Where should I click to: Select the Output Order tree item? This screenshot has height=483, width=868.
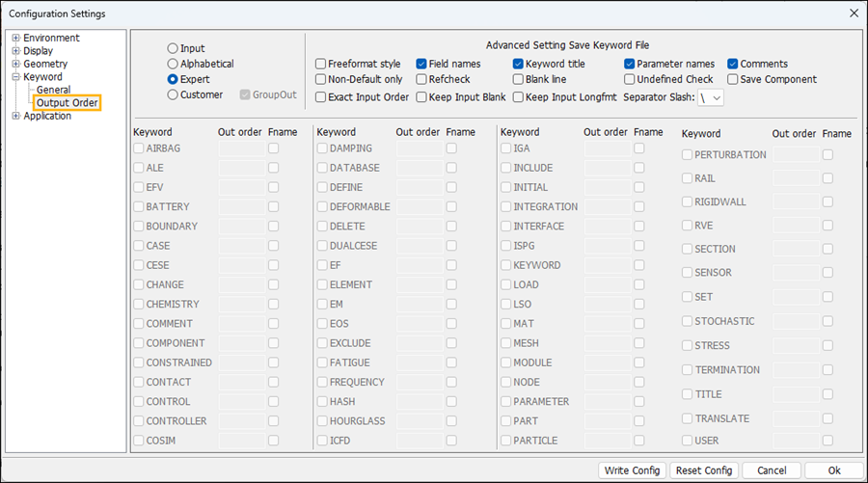[67, 103]
